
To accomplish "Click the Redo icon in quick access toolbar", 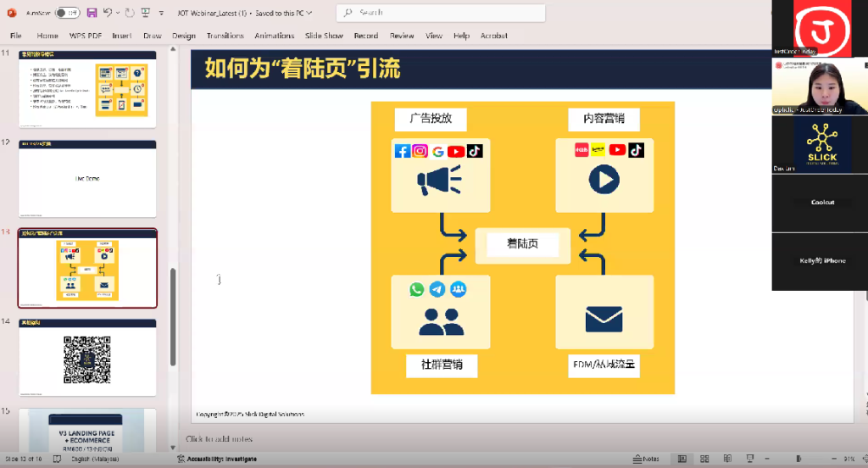I will coord(129,13).
